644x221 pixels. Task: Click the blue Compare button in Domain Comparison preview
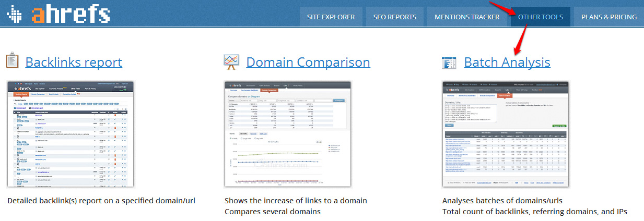tap(339, 100)
